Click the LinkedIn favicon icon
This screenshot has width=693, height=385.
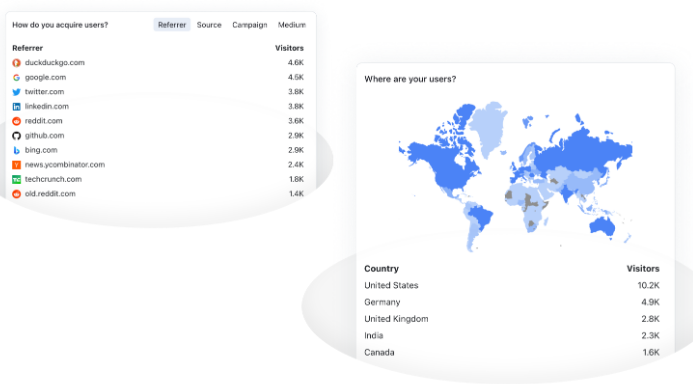click(16, 107)
